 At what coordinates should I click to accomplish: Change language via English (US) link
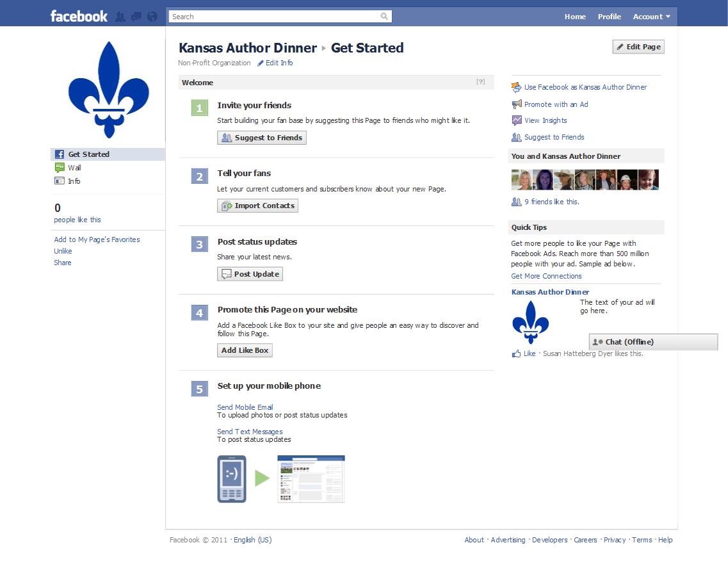(252, 540)
